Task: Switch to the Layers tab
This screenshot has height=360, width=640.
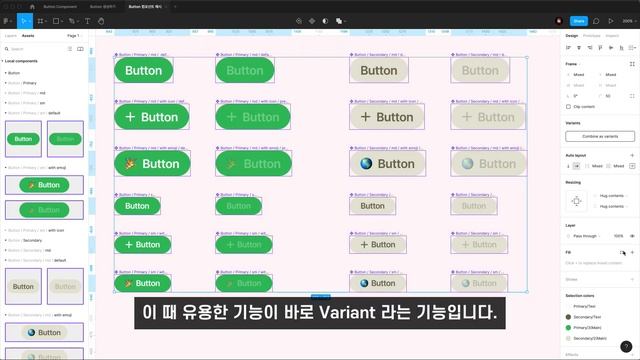Action: (x=11, y=36)
